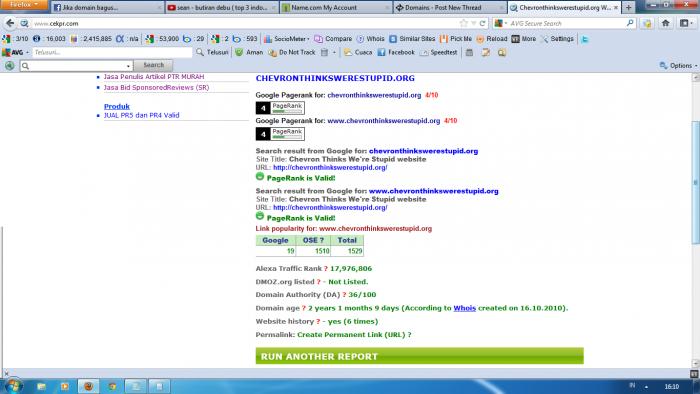Click the Pick Me toolbar button
700x394 pixels.
pyautogui.click(x=456, y=39)
